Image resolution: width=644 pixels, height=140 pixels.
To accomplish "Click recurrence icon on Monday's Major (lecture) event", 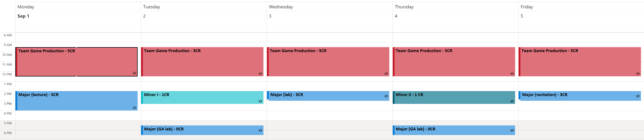I will (x=135, y=108).
